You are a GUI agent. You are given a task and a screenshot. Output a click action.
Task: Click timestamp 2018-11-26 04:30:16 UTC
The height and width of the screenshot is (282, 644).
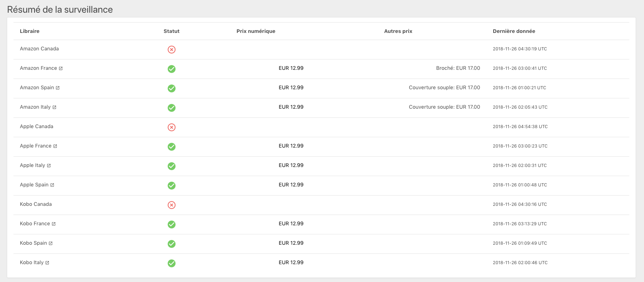click(520, 205)
